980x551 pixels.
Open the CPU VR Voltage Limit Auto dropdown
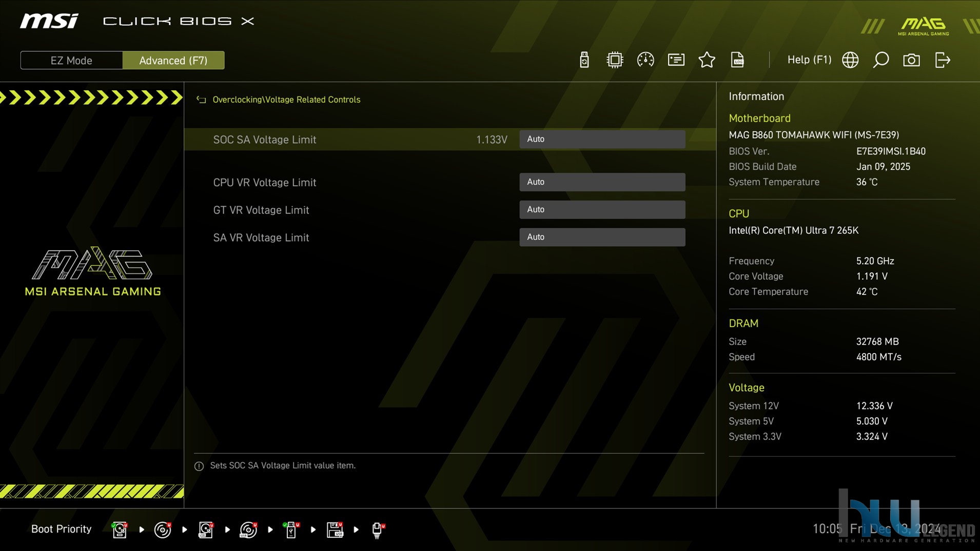click(602, 182)
